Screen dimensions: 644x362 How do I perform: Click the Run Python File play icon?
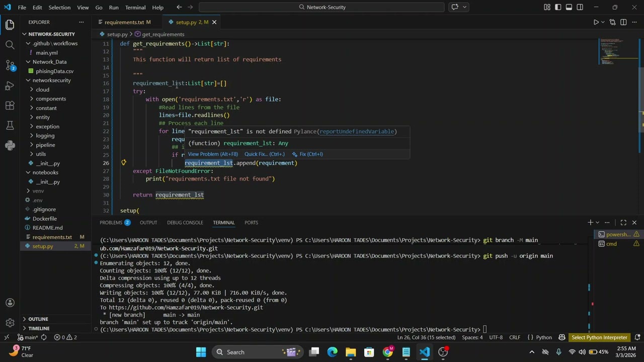[x=596, y=22]
